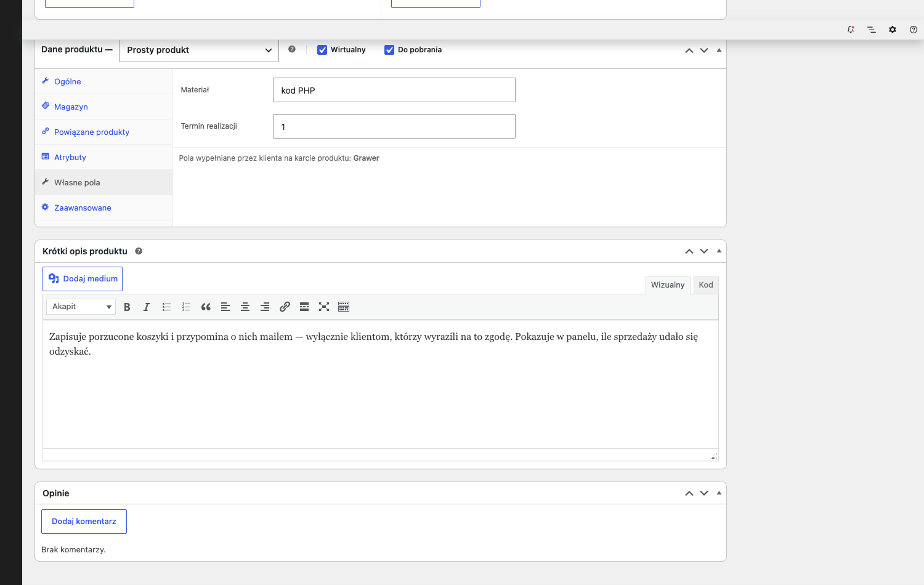Collapse the Dane produktu panel
This screenshot has width=924, height=585.
pyautogui.click(x=719, y=50)
